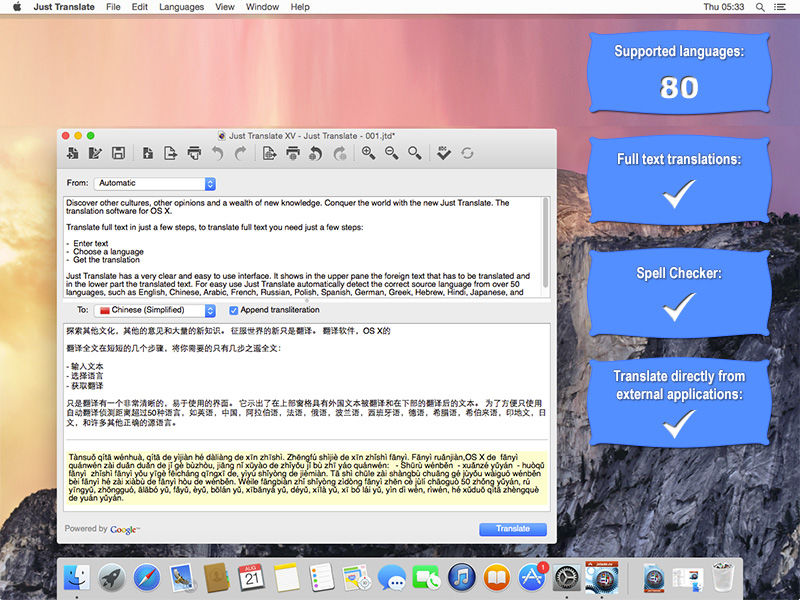Open the Apple menu

(17, 7)
